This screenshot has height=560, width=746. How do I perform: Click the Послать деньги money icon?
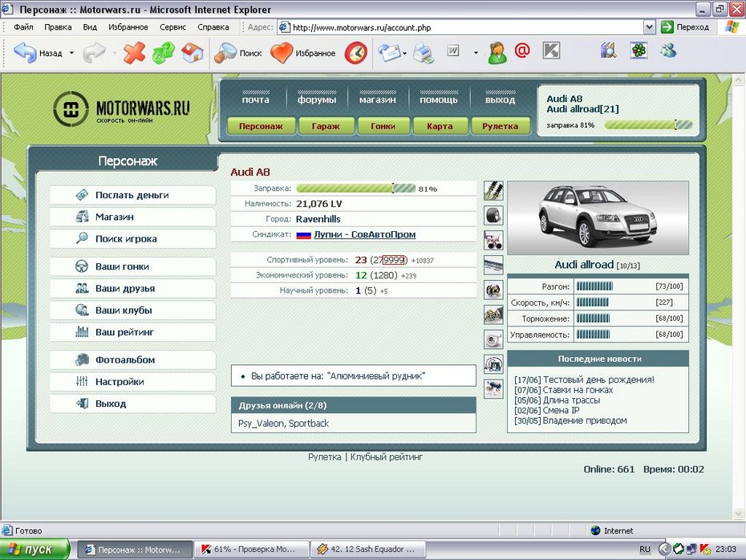pyautogui.click(x=82, y=195)
